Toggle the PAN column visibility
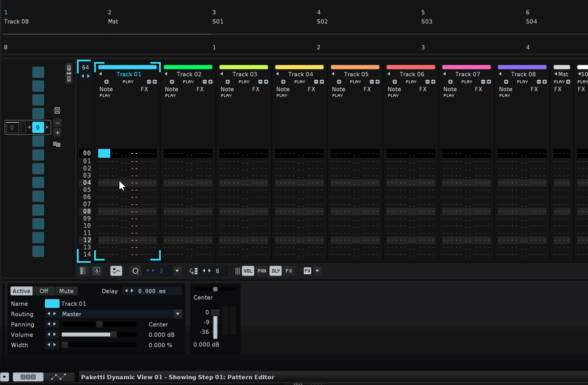The image size is (588, 385). click(261, 271)
